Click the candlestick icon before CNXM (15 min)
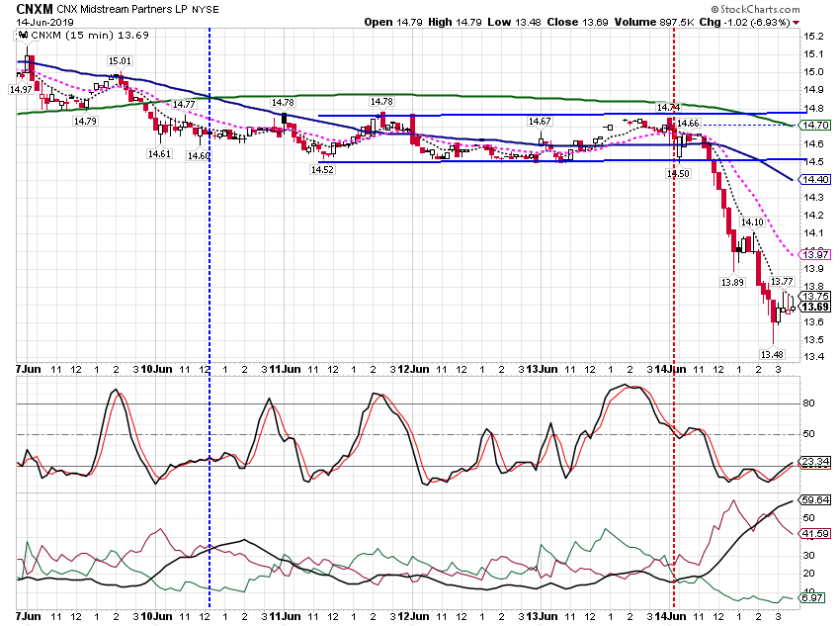This screenshot has width=840, height=626. (22, 36)
